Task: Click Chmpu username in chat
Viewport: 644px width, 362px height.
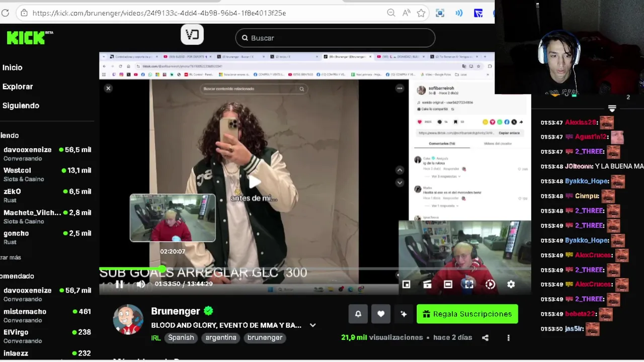Action: point(587,196)
